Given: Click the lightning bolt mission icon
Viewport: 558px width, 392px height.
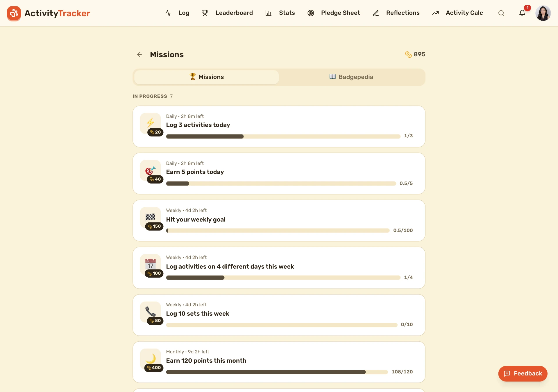Looking at the screenshot, I should pyautogui.click(x=151, y=122).
